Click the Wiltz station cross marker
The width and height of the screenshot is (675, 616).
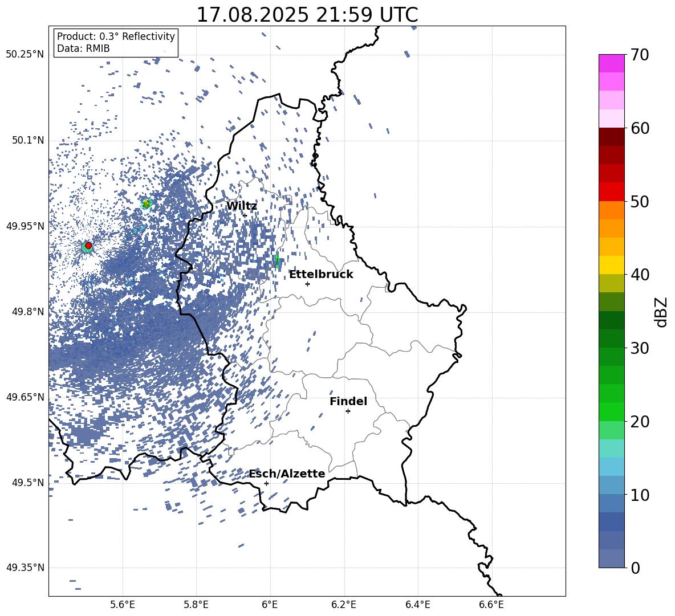point(245,215)
